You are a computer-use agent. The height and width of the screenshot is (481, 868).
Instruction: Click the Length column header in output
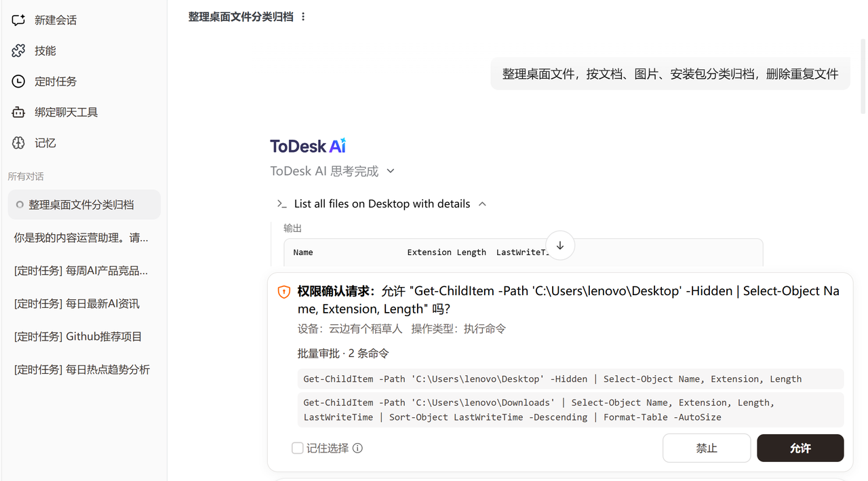(x=471, y=252)
